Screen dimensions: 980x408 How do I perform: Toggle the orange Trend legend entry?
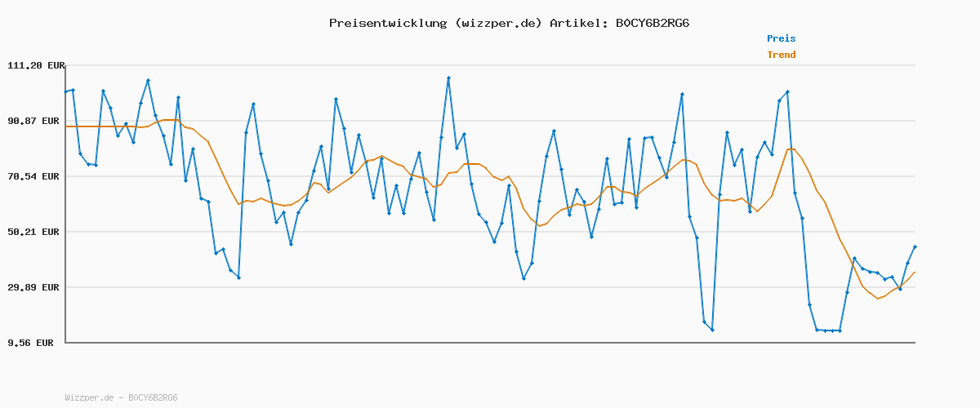(781, 55)
